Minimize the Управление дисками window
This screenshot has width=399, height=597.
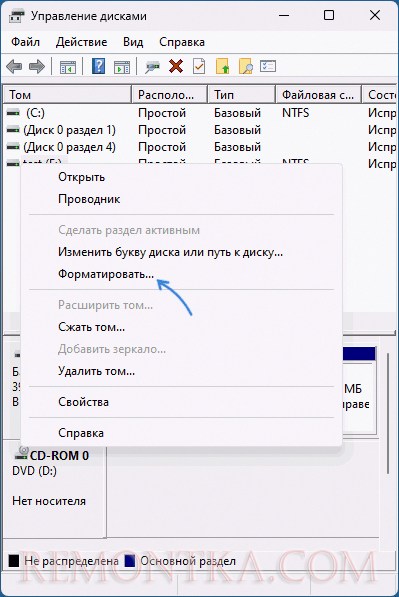click(284, 15)
